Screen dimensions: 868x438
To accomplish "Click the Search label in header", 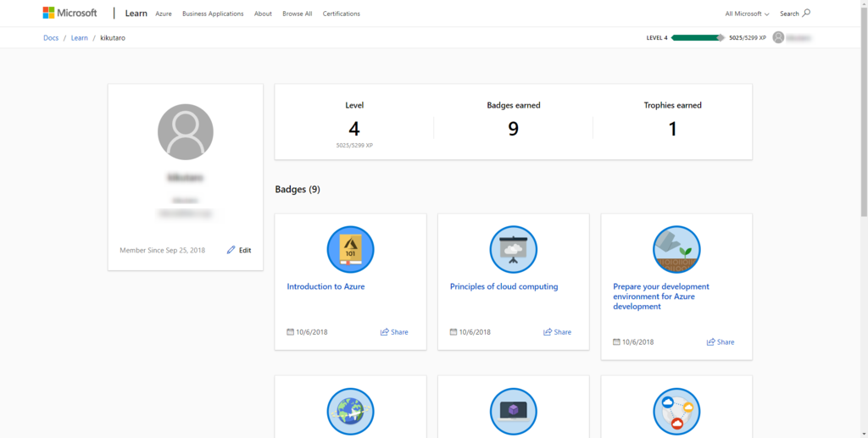I will [x=789, y=14].
